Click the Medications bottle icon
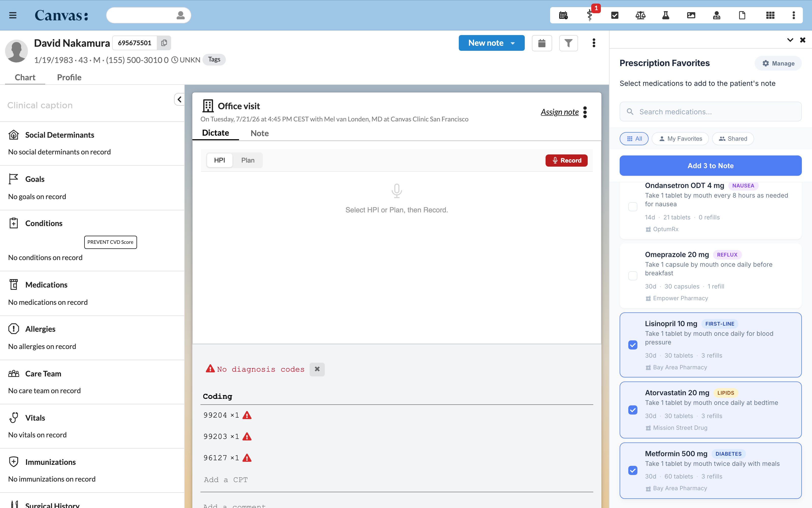Screen dimensions: 812x508 pos(13,284)
